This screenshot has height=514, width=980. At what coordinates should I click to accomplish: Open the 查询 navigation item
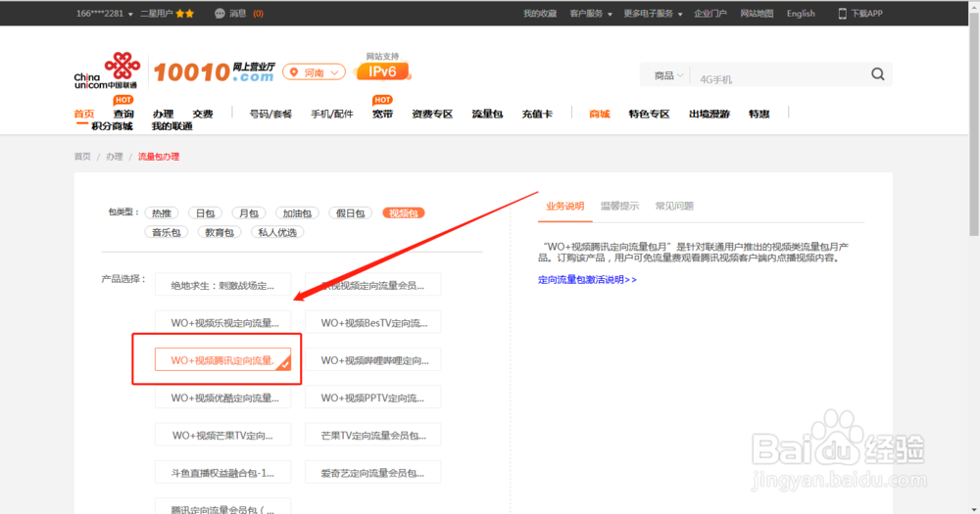[123, 114]
